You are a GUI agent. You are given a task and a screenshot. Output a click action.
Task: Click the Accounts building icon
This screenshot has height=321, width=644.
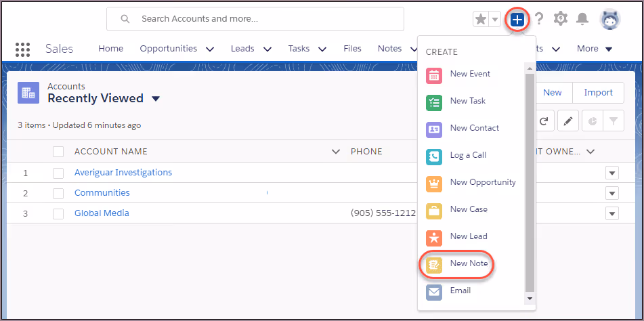click(x=28, y=93)
